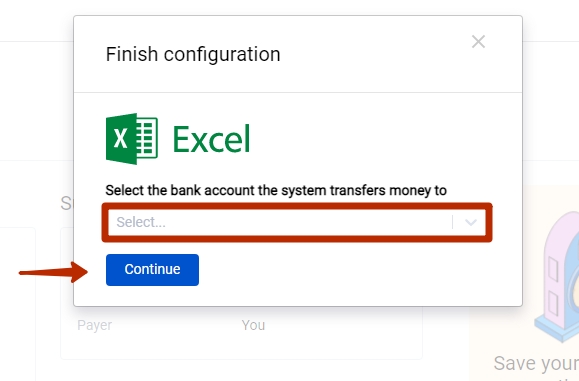The image size is (579, 381).
Task: Click the green Excel spreadsheet icon
Action: [132, 138]
